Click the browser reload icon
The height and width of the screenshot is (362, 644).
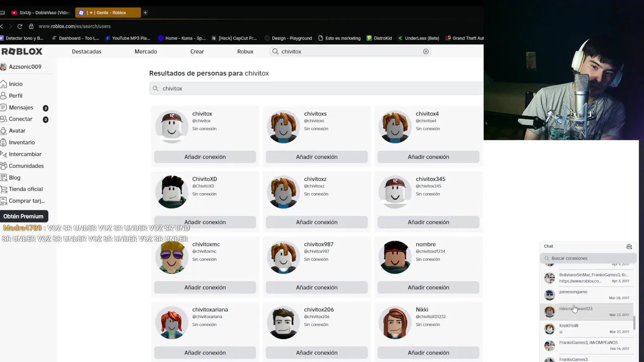[x=20, y=26]
